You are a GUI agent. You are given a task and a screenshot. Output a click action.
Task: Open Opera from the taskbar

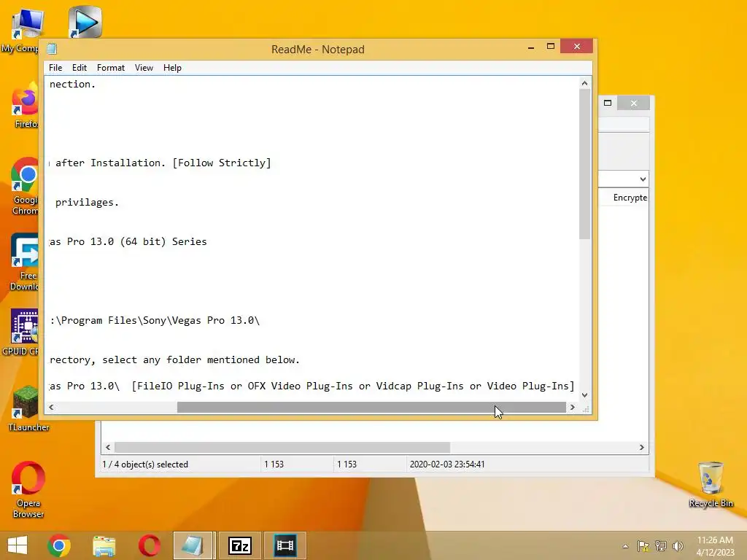pos(149,545)
